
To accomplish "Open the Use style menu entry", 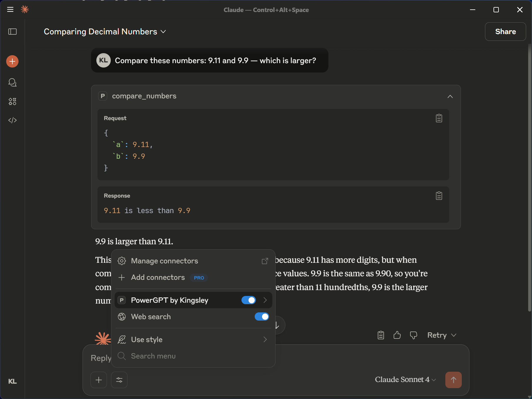I will (x=193, y=340).
